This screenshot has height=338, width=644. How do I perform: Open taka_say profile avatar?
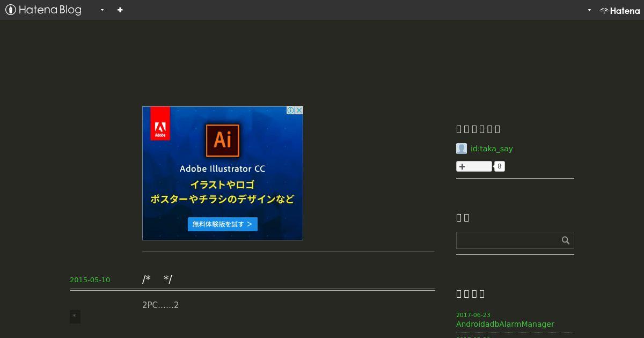pos(462,149)
